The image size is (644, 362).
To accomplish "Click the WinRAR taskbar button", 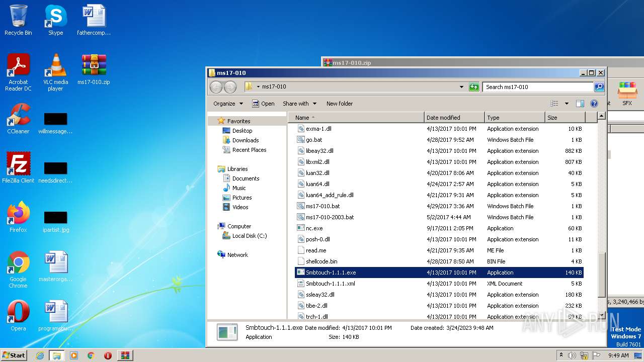I will pos(125,355).
